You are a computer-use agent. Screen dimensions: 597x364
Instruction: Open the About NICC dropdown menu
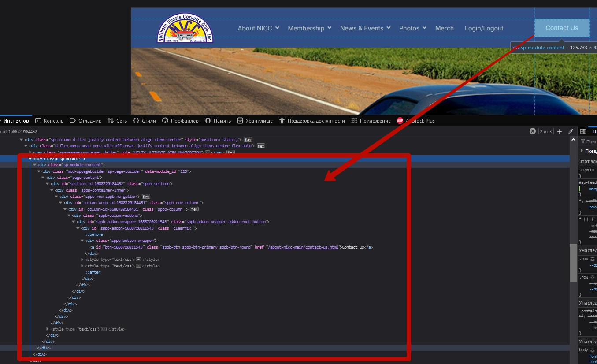tap(258, 28)
